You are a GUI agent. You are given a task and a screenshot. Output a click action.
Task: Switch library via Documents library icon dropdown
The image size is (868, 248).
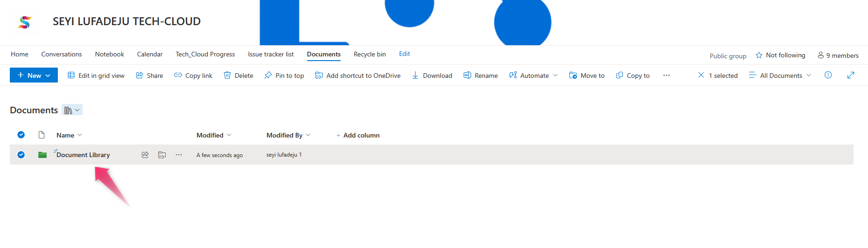pyautogui.click(x=72, y=110)
